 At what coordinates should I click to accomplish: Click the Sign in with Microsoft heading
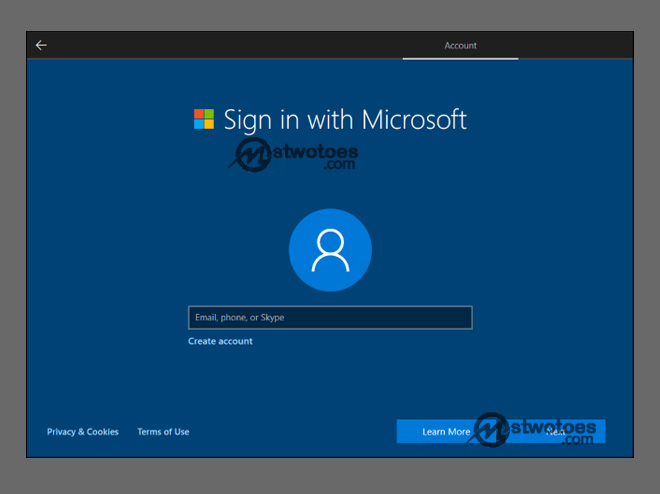point(345,120)
